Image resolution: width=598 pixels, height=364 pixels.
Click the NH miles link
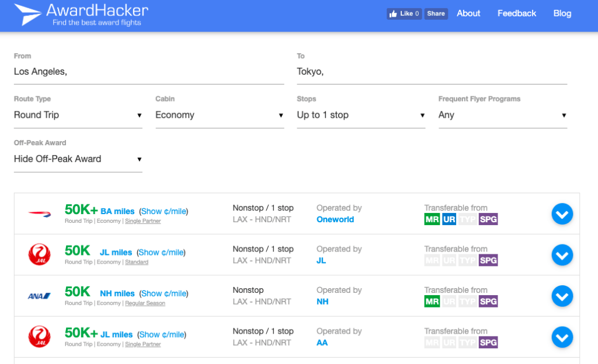pyautogui.click(x=117, y=293)
